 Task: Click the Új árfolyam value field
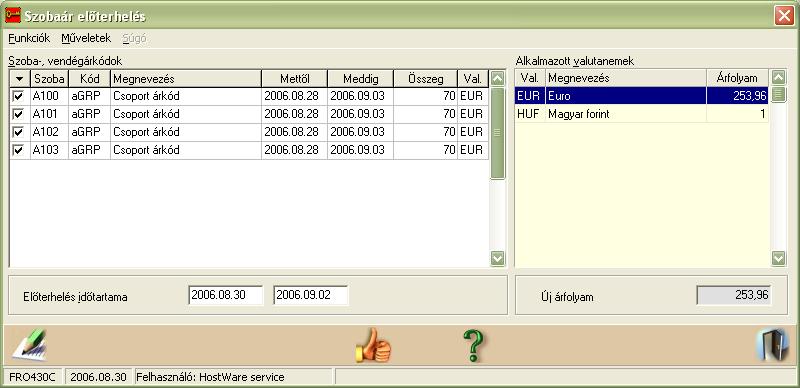pyautogui.click(x=734, y=295)
